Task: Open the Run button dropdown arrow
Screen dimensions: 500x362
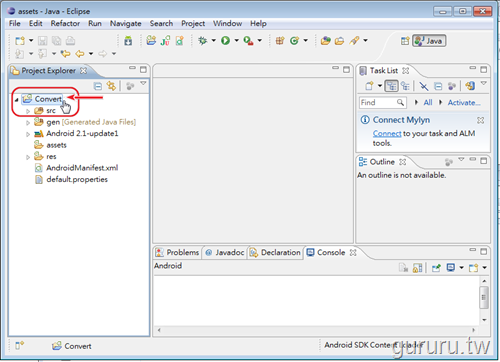Action: (x=236, y=41)
